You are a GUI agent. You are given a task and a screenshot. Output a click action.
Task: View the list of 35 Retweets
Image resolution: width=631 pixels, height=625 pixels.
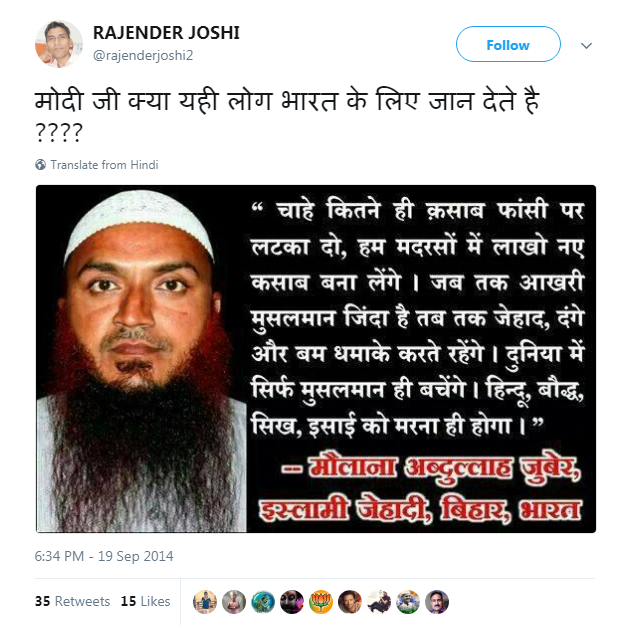[x=72, y=601]
